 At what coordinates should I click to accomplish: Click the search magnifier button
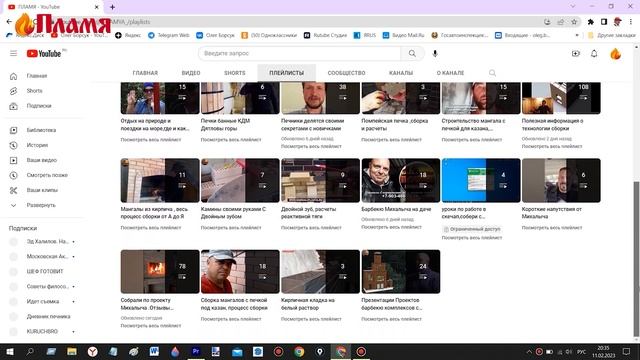pyautogui.click(x=412, y=53)
